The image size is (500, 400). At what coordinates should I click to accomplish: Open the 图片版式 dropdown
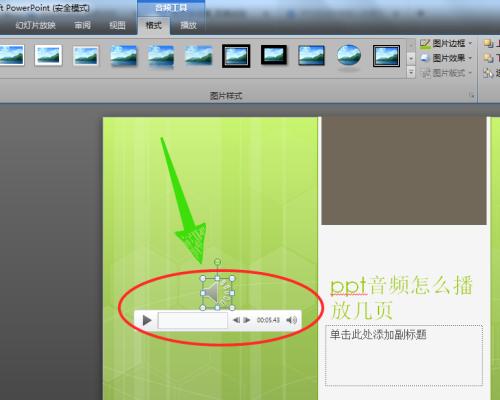coord(446,73)
